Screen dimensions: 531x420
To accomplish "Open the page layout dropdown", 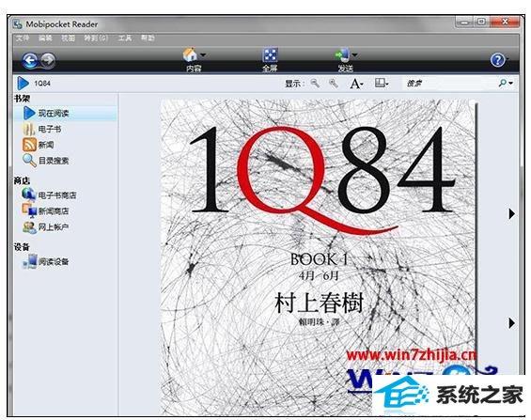I will tap(382, 83).
